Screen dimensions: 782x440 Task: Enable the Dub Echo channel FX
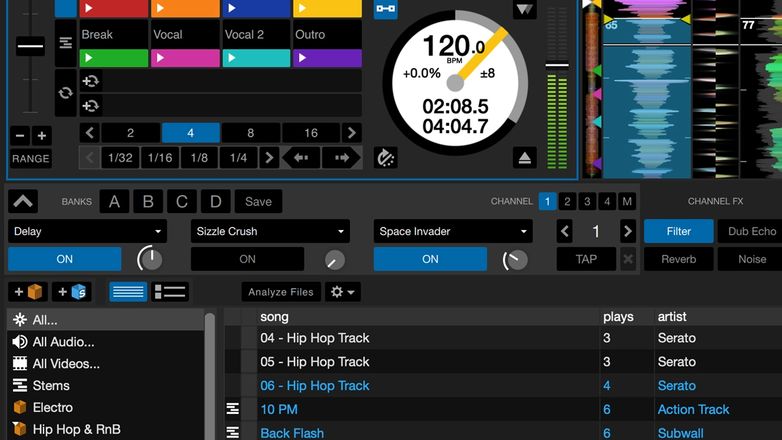coord(750,231)
